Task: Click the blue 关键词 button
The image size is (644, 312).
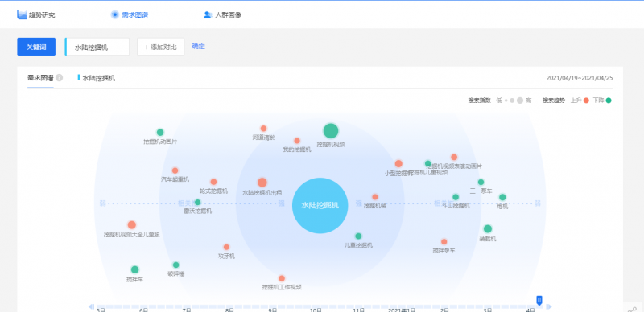Action: 36,47
